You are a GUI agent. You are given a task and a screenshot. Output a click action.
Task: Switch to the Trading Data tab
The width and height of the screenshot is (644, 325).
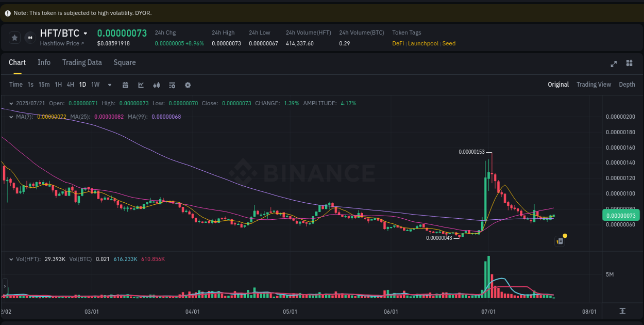[x=82, y=62]
